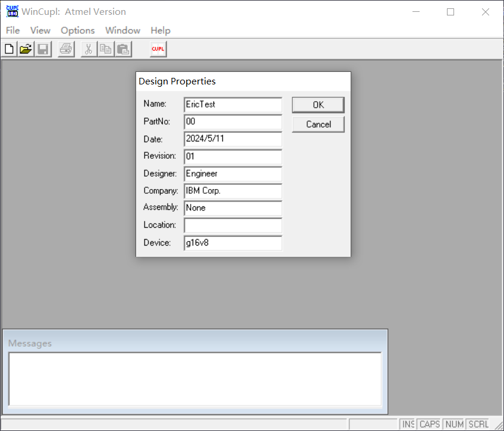
Task: Maximize the WinCupl window
Action: point(451,12)
